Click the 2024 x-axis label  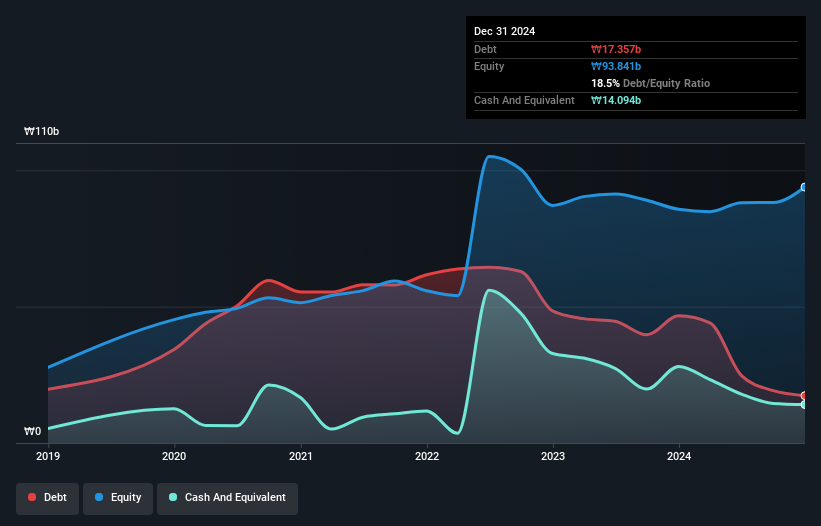click(x=679, y=456)
